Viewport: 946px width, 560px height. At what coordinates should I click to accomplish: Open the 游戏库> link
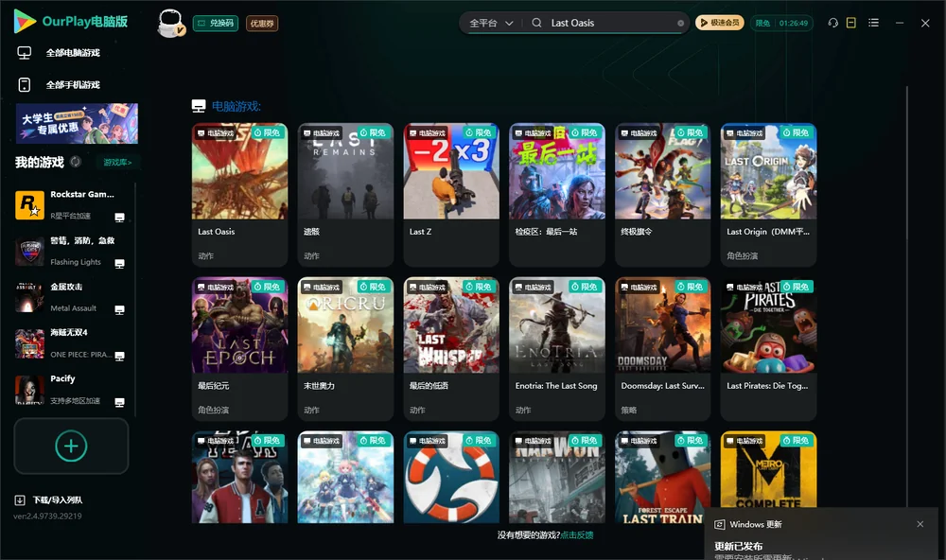click(x=117, y=163)
